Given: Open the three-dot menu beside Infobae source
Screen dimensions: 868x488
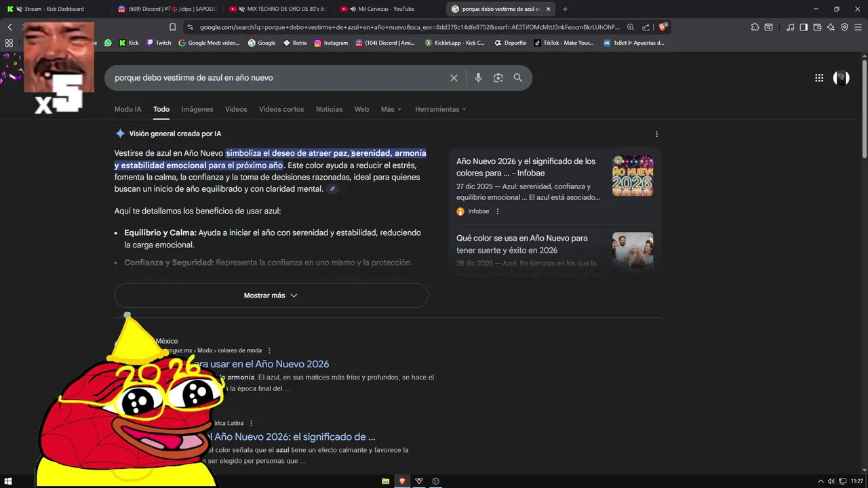Looking at the screenshot, I should click(x=498, y=211).
